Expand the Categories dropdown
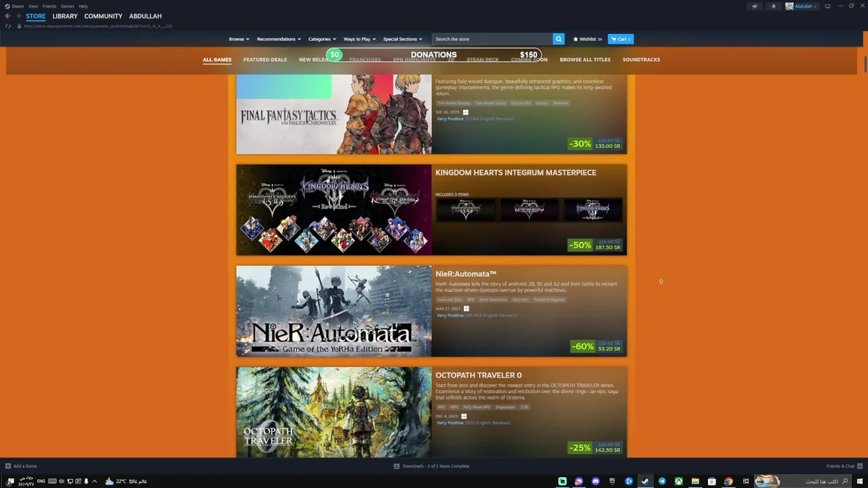Viewport: 868px width, 488px height. coord(322,39)
